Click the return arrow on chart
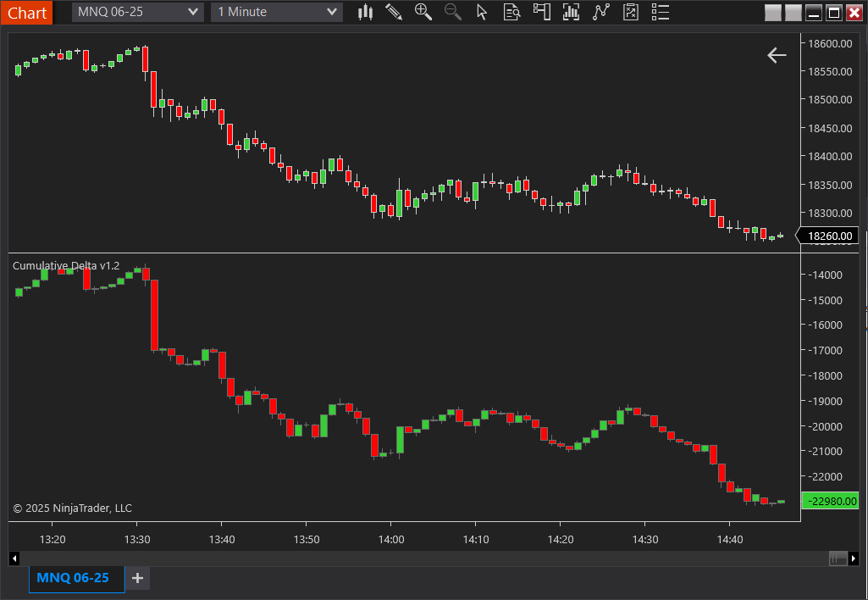Screen dimensions: 868x600 (777, 55)
